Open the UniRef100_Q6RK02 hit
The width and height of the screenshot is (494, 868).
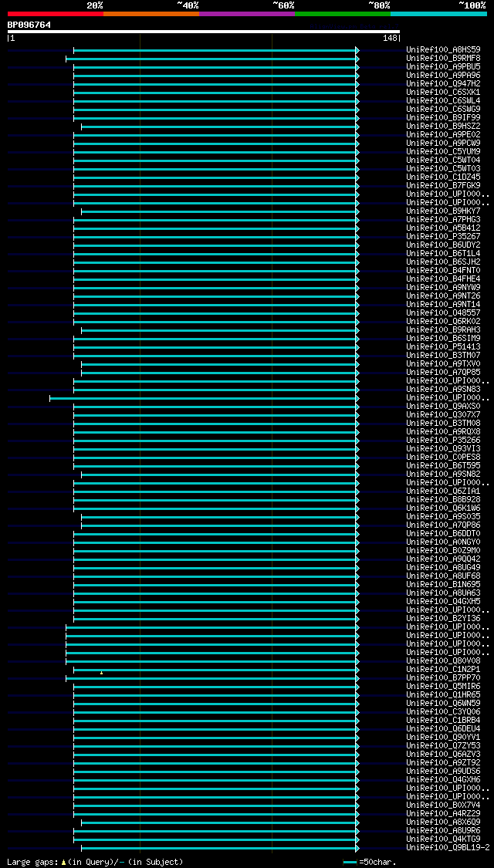(443, 322)
